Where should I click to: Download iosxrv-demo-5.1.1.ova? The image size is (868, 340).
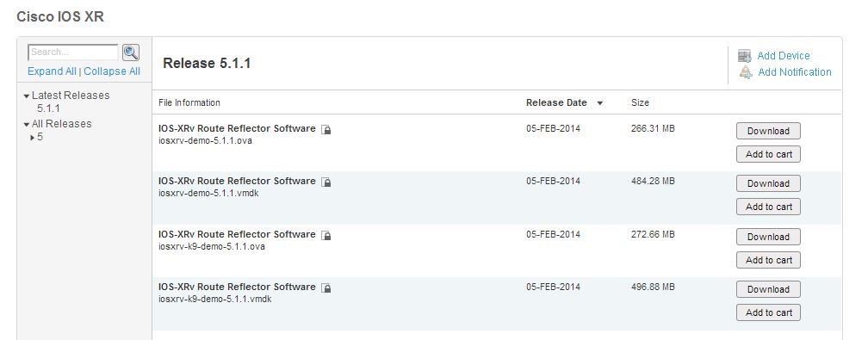[x=768, y=131]
